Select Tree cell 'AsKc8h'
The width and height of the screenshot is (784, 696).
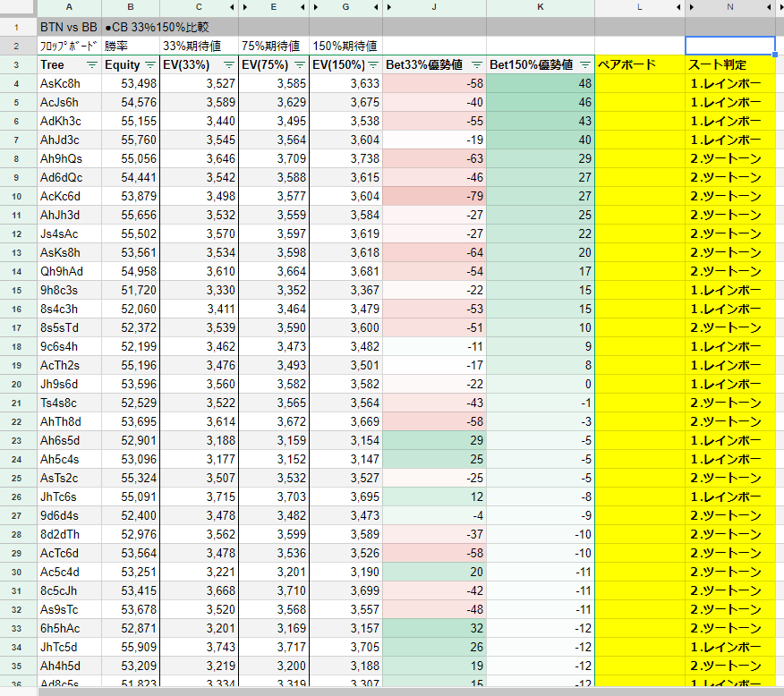[x=69, y=83]
